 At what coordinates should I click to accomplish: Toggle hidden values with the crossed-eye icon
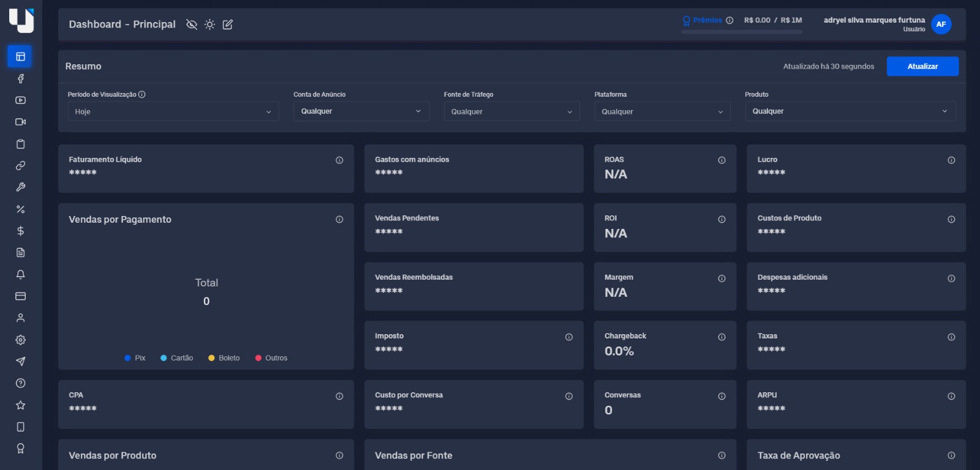[x=192, y=24]
